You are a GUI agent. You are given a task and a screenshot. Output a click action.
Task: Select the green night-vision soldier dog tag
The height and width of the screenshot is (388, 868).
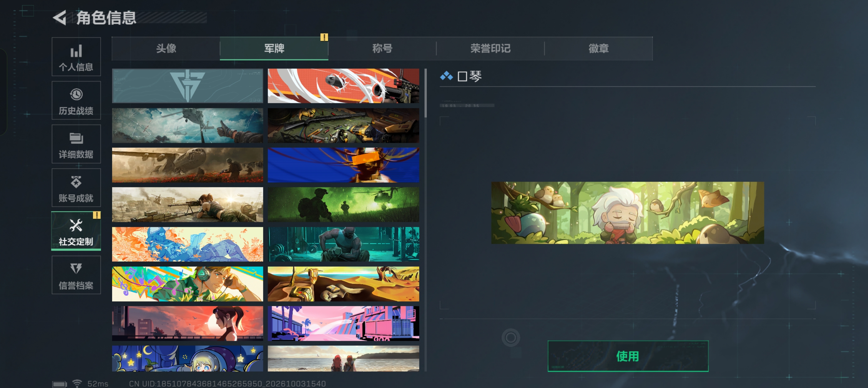[344, 204]
